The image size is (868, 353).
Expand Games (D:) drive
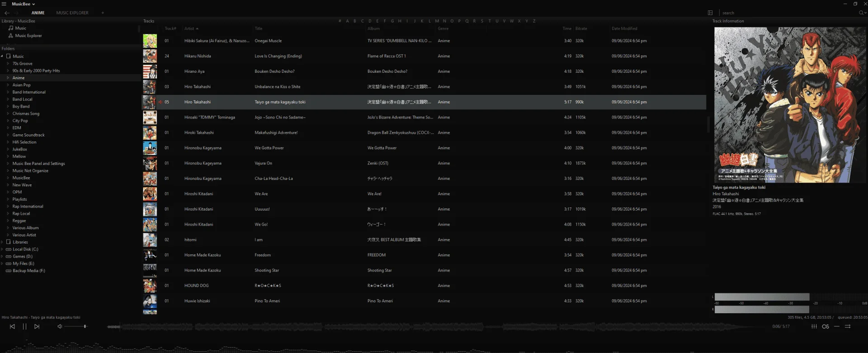point(2,256)
